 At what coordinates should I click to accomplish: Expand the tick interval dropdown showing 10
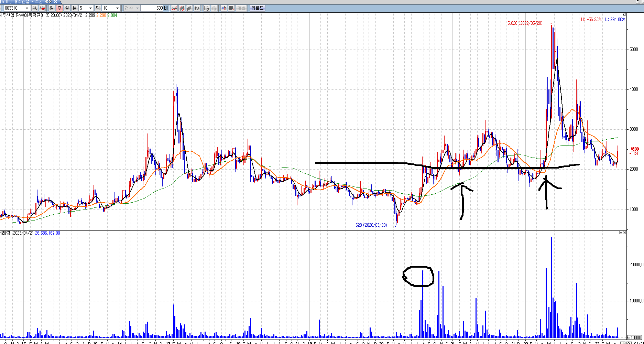click(117, 8)
